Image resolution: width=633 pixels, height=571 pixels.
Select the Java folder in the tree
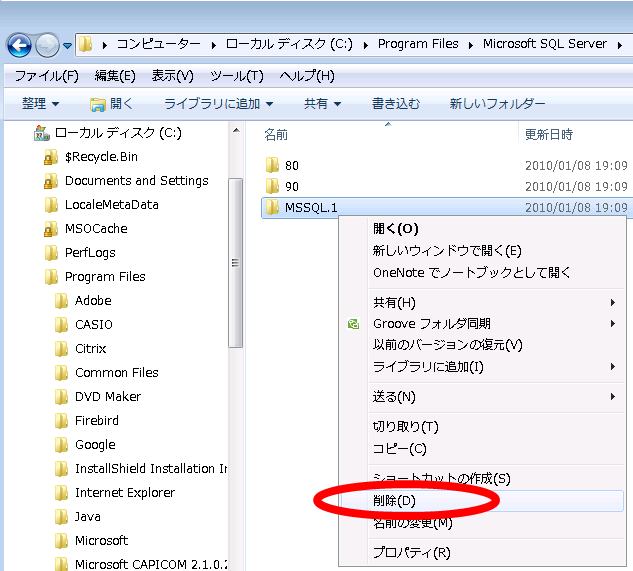[88, 516]
